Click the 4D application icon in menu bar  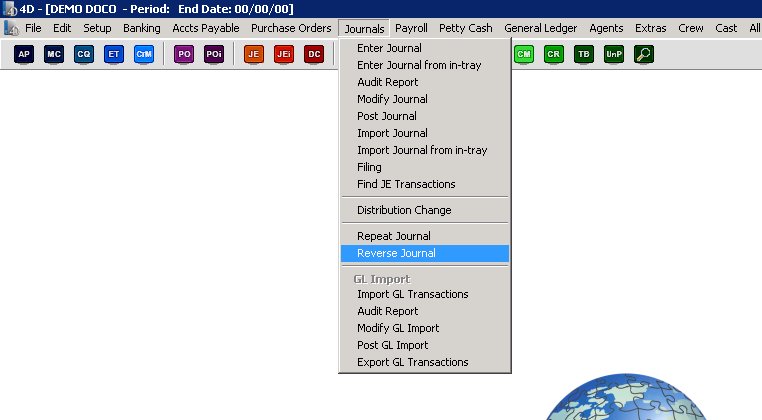pyautogui.click(x=11, y=28)
